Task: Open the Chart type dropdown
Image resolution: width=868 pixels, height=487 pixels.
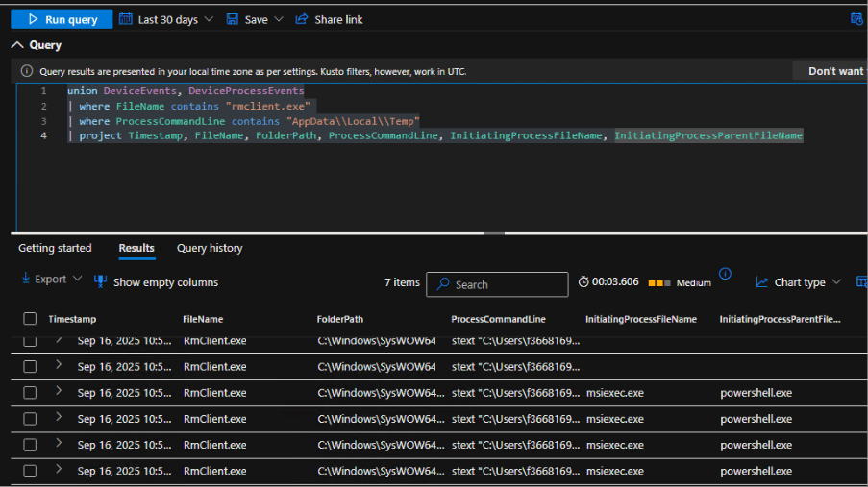Action: click(799, 282)
